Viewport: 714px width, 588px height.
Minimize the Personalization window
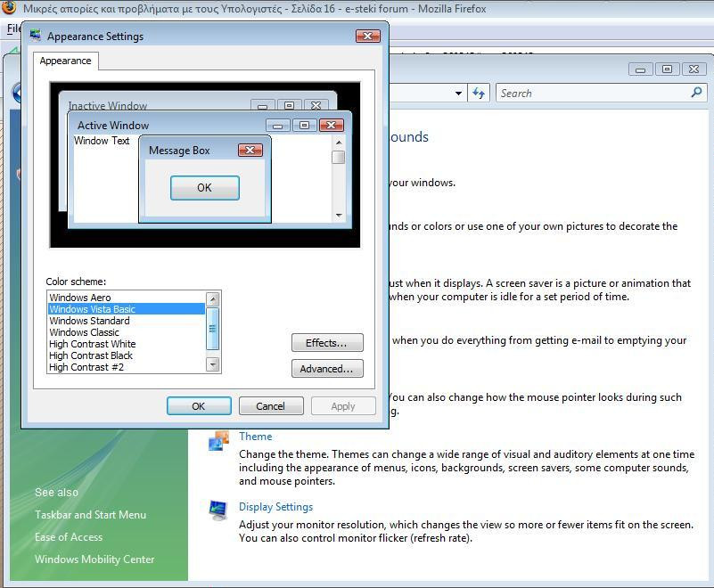click(640, 69)
